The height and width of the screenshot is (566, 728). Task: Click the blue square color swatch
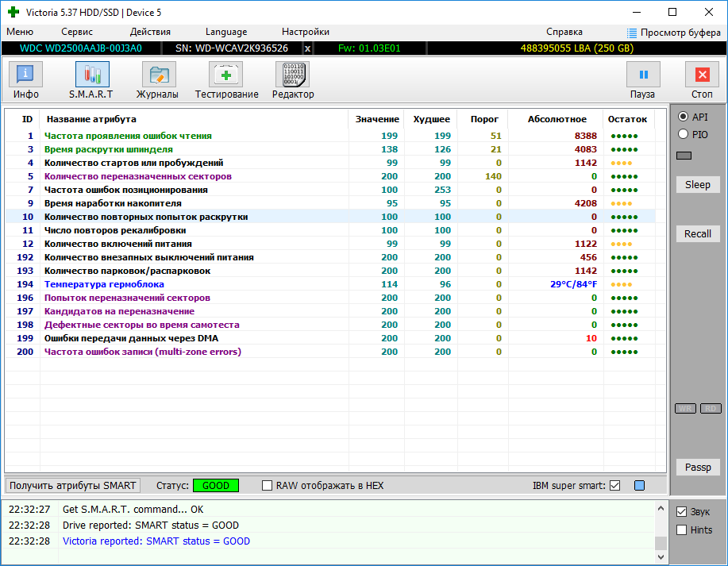tap(639, 486)
